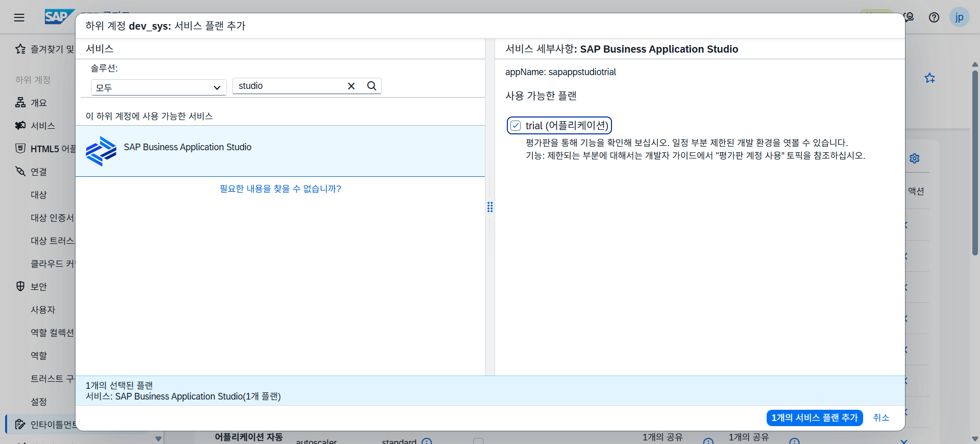Click appName: sapappstudiotrial text
The image size is (980, 444).
point(560,72)
